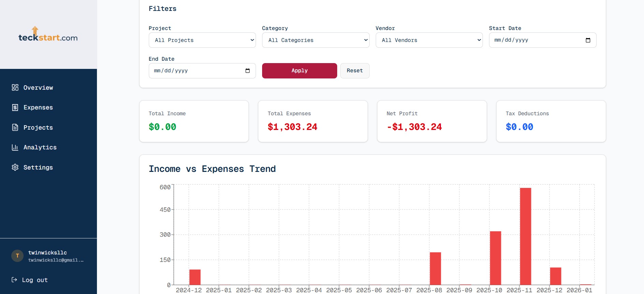Image resolution: width=644 pixels, height=294 pixels.
Task: Click the Settings gear icon
Action: click(15, 167)
